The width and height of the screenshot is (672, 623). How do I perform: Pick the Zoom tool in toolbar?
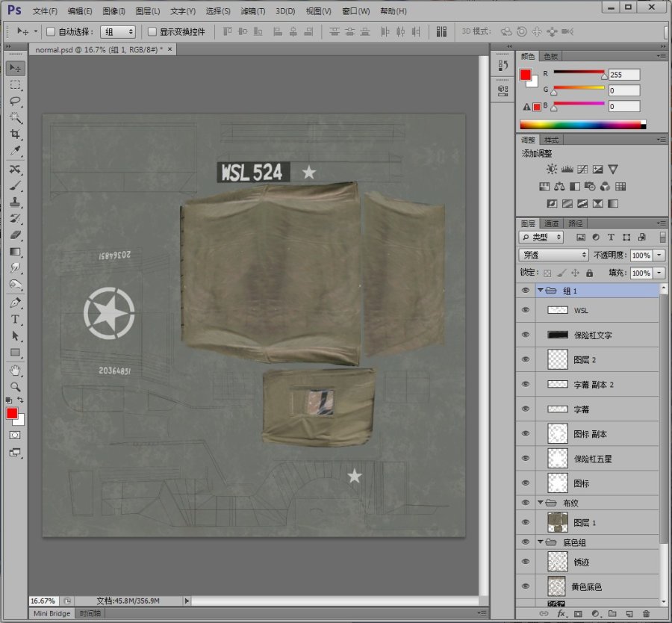15,387
